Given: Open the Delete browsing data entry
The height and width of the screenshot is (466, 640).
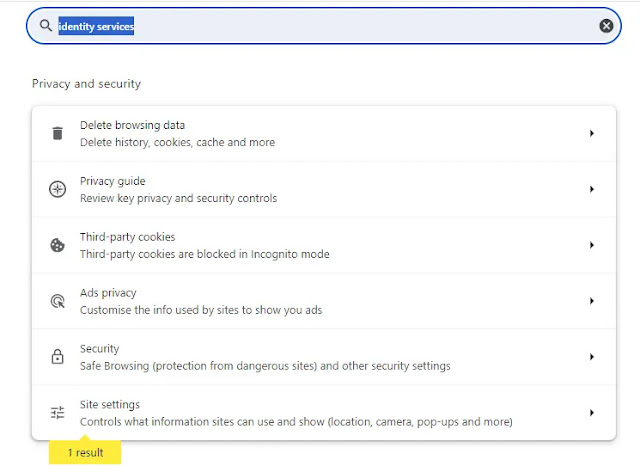Looking at the screenshot, I should [324, 133].
